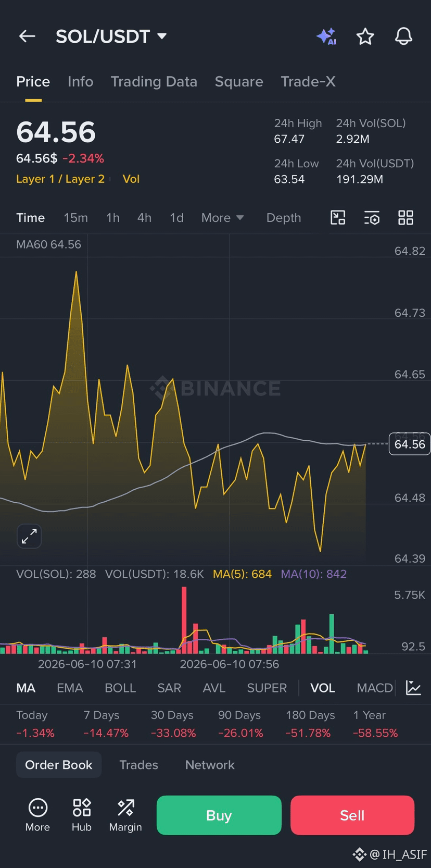Tap the 24h High value 67.47
The width and height of the screenshot is (431, 868).
289,139
